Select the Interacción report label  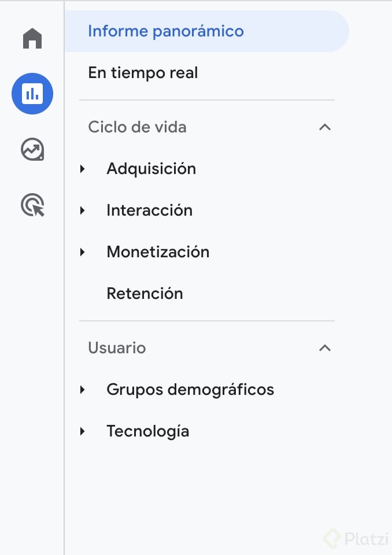[149, 210]
